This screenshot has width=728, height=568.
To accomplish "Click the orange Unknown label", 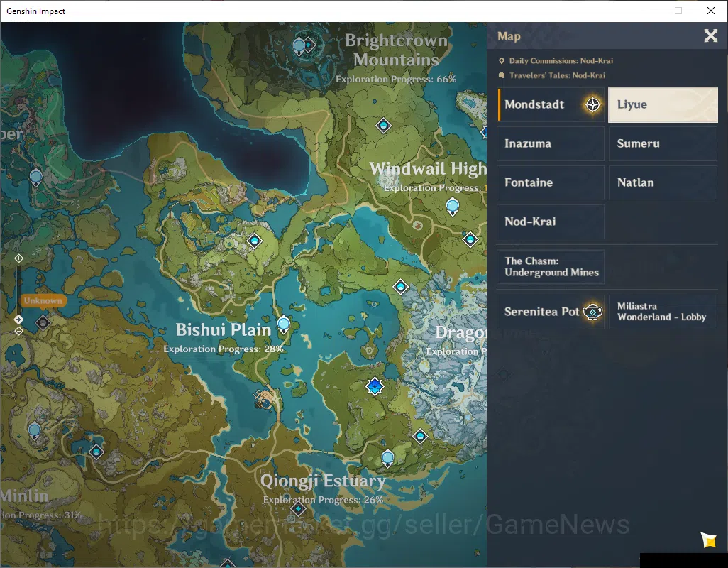I will 43,301.
